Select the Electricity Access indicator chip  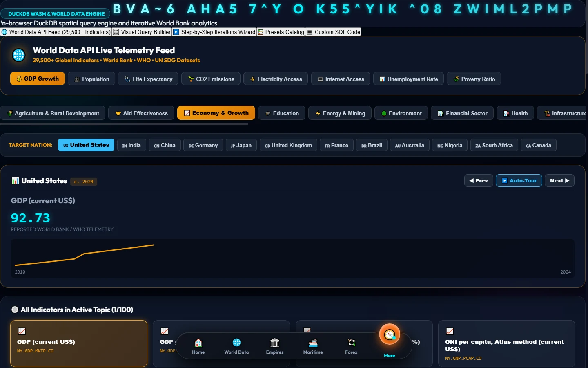276,79
